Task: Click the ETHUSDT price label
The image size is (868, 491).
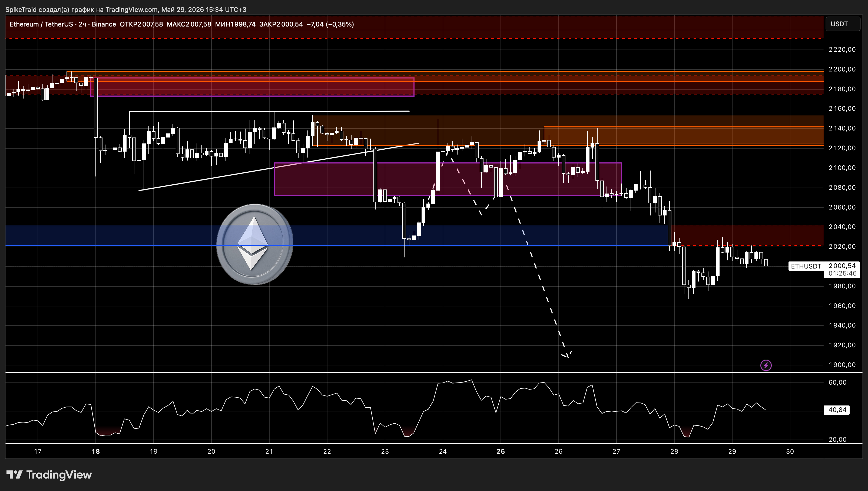Action: point(806,266)
